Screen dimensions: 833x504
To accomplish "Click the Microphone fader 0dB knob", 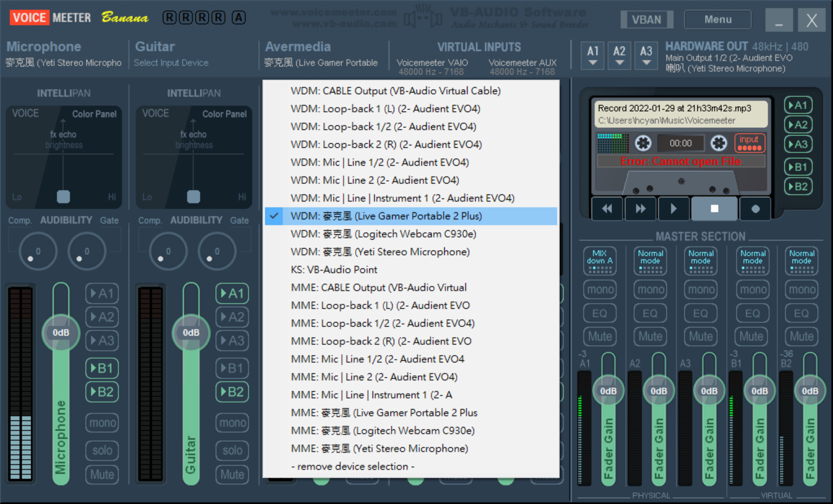I will tap(61, 333).
